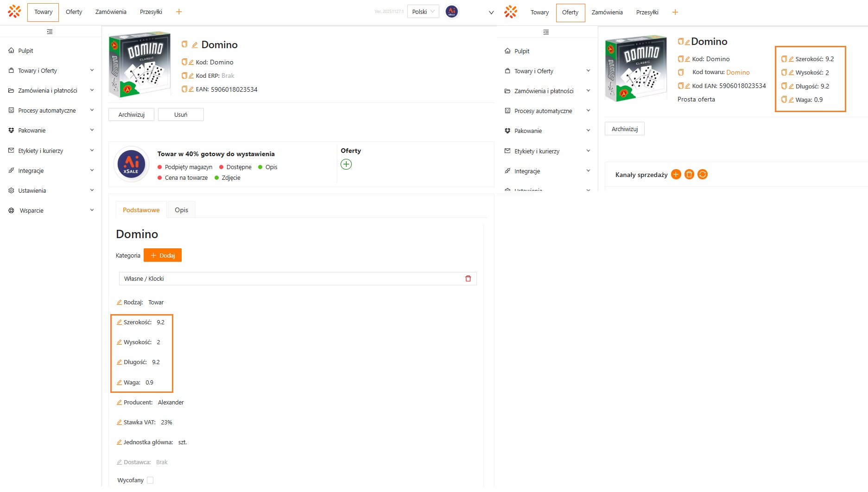Toggle the Wycofany checkbox
This screenshot has height=492, width=868.
(150, 480)
